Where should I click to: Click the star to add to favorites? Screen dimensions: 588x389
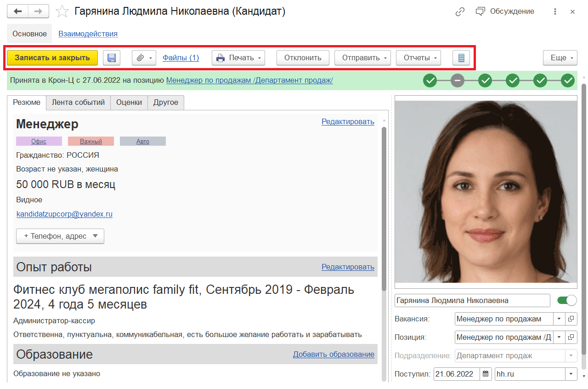62,12
